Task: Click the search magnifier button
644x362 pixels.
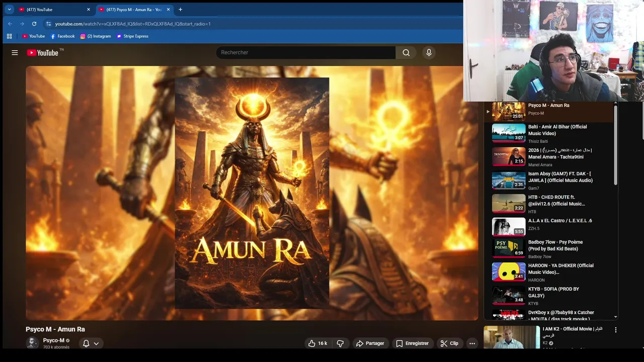Action: click(406, 53)
